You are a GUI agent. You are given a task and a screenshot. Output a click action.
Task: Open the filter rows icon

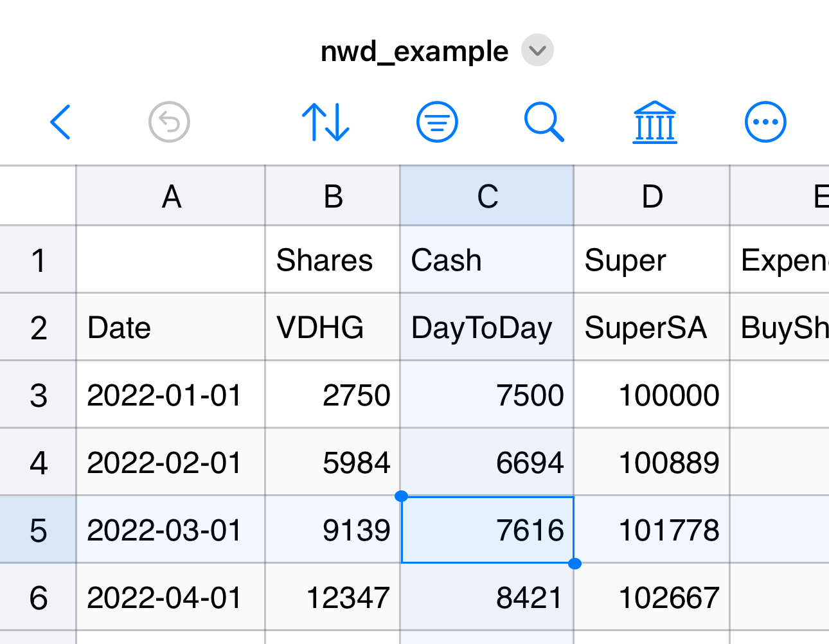tap(437, 121)
